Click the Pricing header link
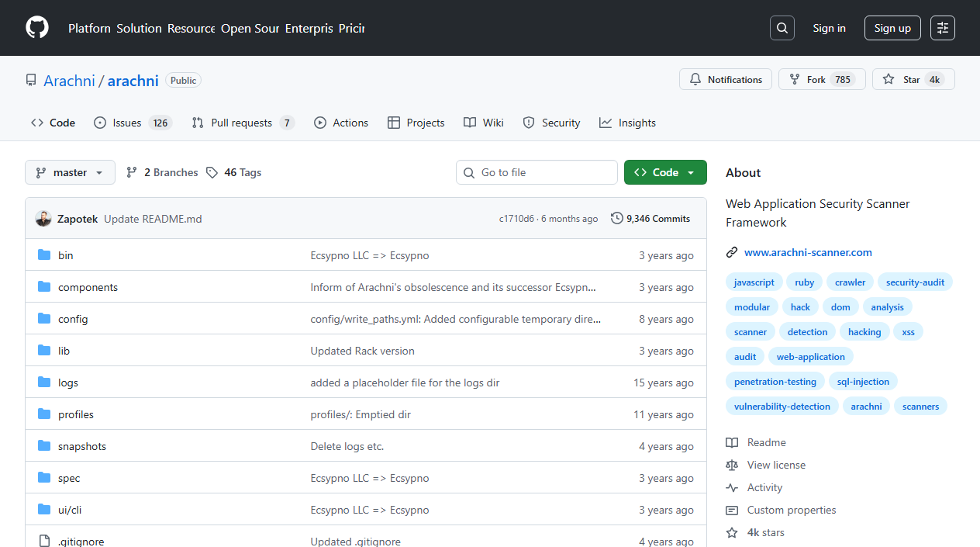This screenshot has width=980, height=547. (351, 28)
